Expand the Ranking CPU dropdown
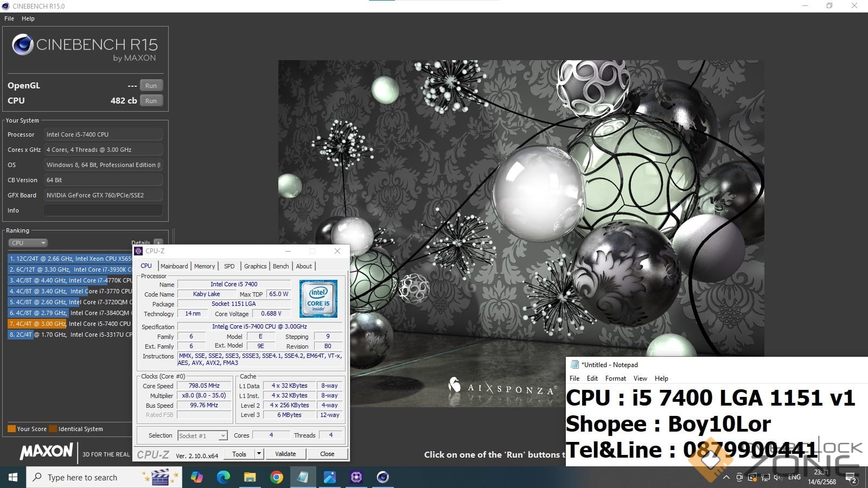 [x=28, y=243]
